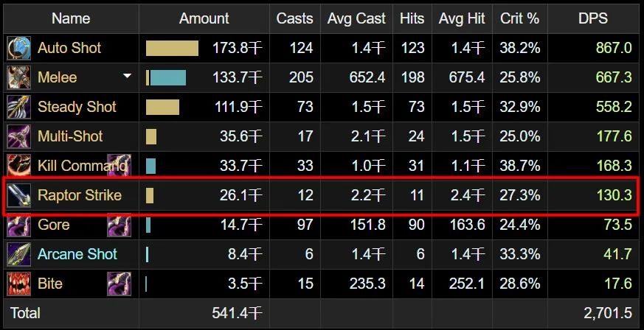Click the Auto Shot ability icon
Image resolution: width=644 pixels, height=330 pixels.
[x=19, y=48]
